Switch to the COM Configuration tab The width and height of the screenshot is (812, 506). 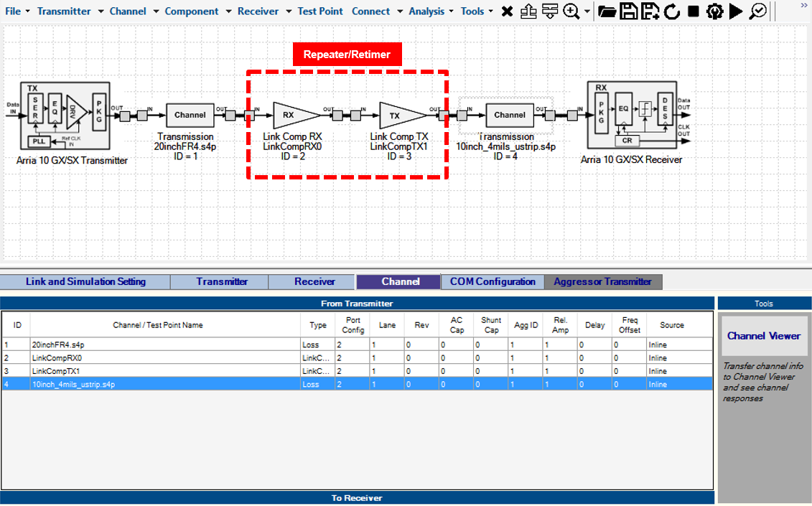click(493, 282)
